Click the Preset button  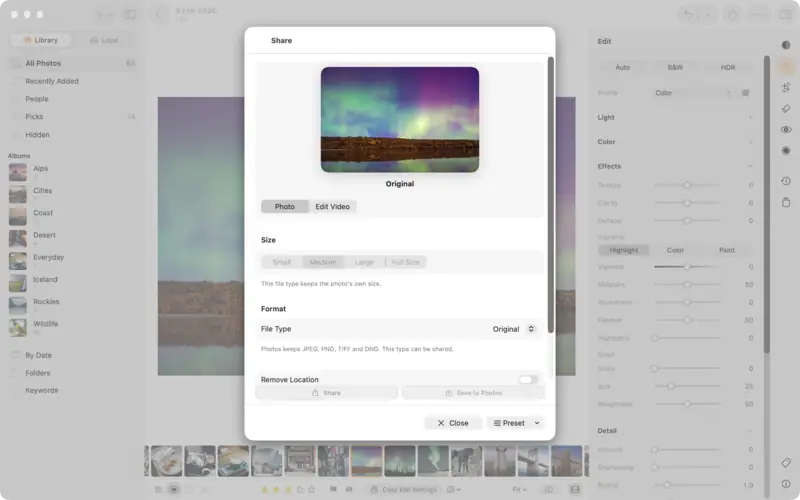click(x=509, y=423)
